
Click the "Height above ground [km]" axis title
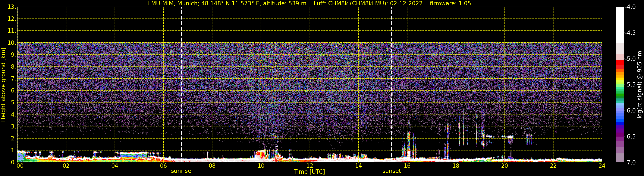point(3,85)
